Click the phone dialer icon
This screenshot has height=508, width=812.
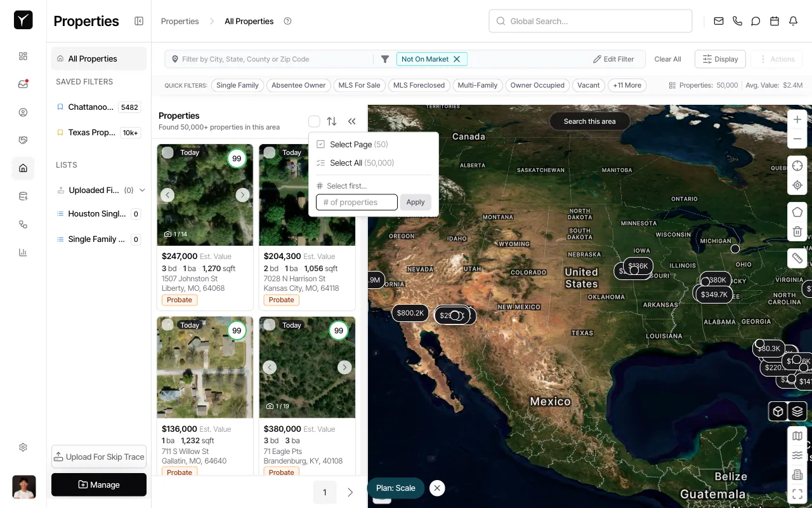pyautogui.click(x=737, y=21)
